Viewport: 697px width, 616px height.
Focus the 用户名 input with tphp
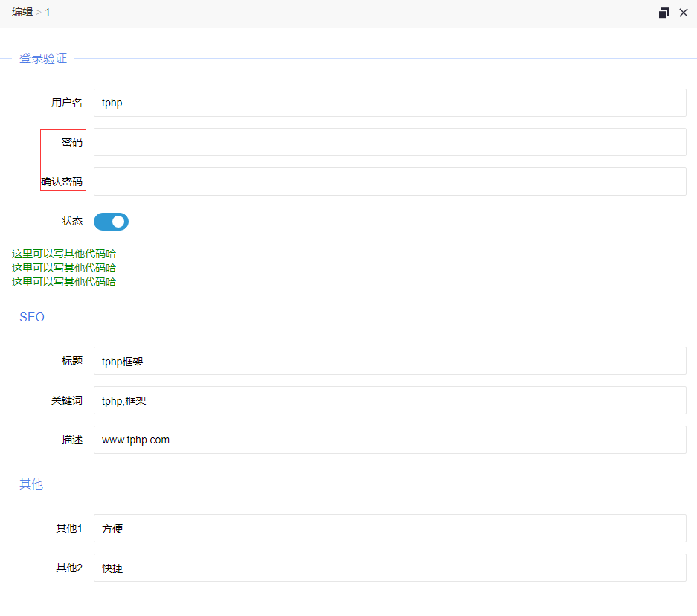tap(390, 103)
